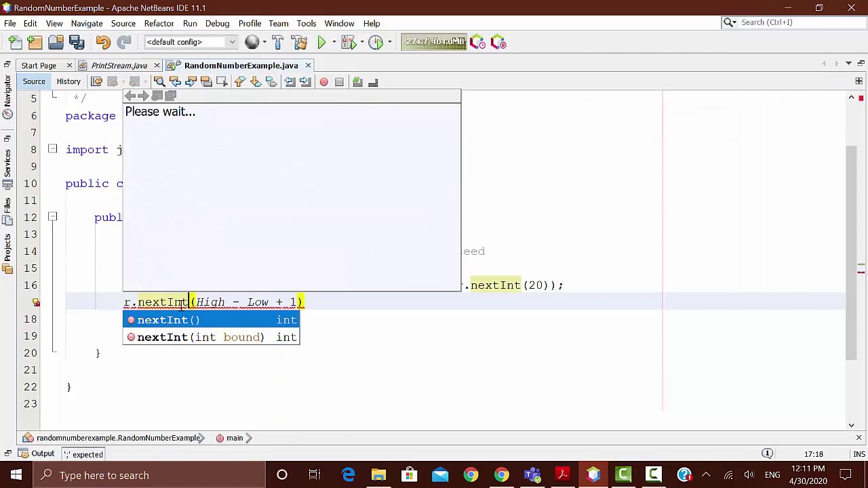Open the Run Project dropdown arrow

tap(334, 42)
